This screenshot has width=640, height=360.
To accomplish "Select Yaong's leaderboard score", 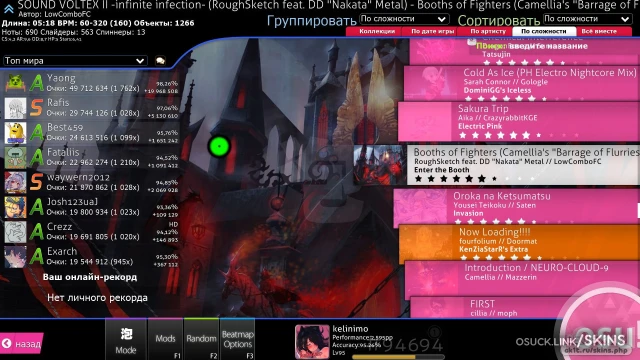I will [91, 83].
